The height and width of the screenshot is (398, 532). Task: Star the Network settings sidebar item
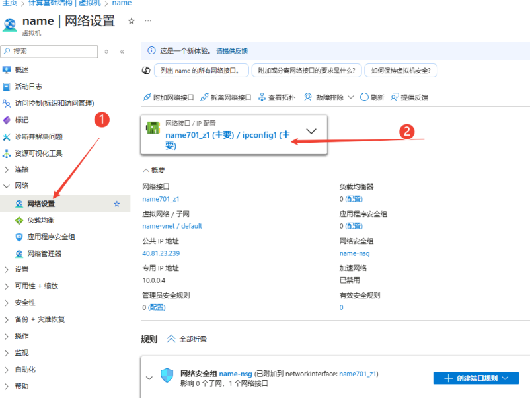tap(117, 204)
